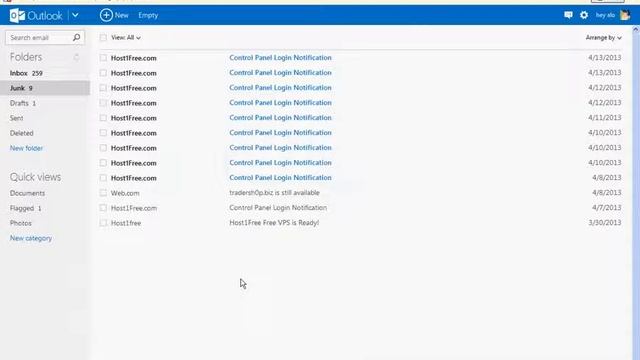Click the New category link
Screen dimensions: 640x360
(x=31, y=238)
